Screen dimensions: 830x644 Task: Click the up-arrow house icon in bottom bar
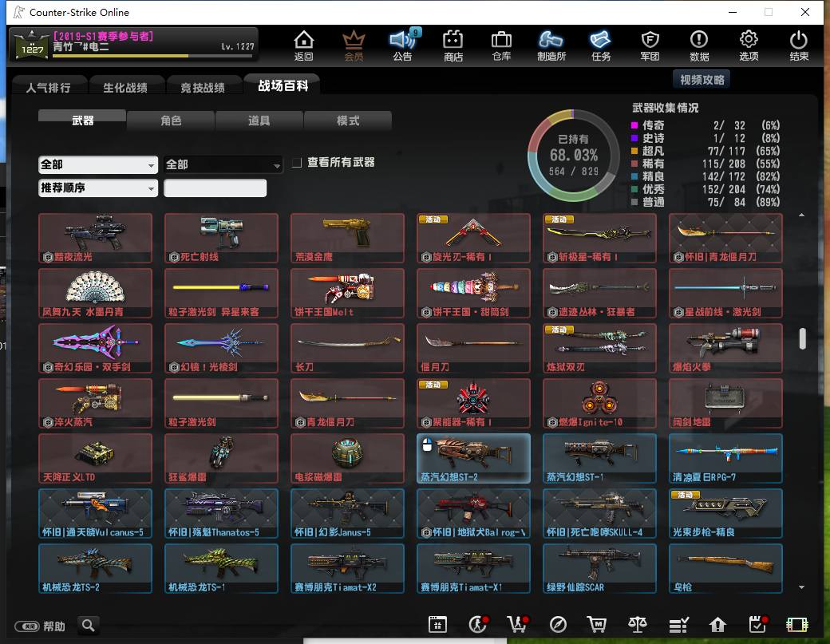(x=717, y=625)
